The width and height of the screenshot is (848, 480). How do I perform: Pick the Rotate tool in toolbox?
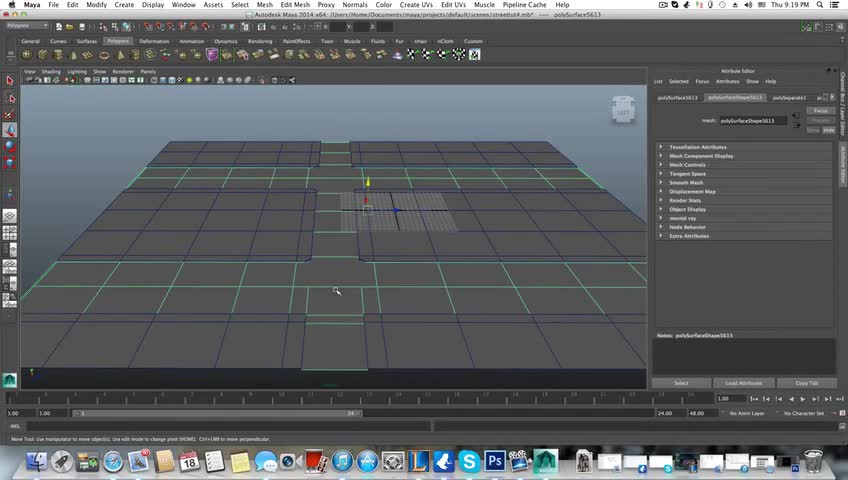[x=10, y=146]
